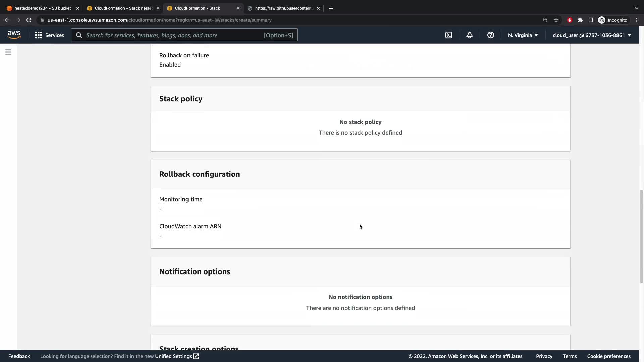Open Cookie preferences link
The width and height of the screenshot is (644, 362).
[x=608, y=356]
